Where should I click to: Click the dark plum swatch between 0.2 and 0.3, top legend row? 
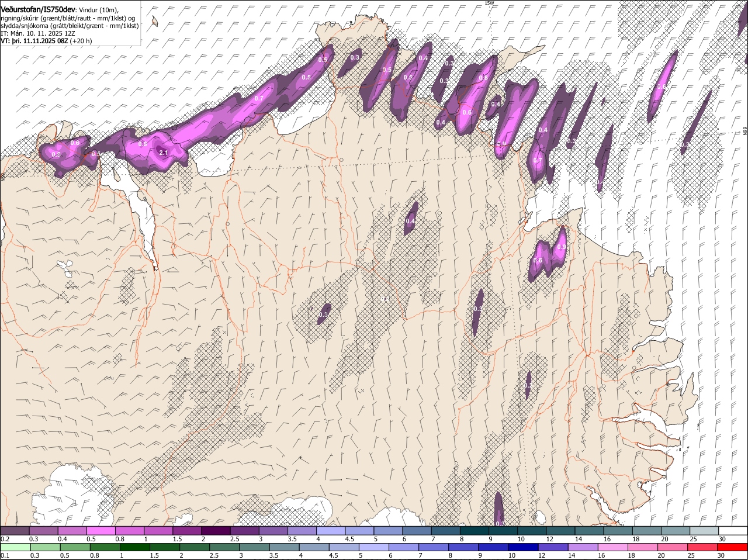tap(15, 531)
